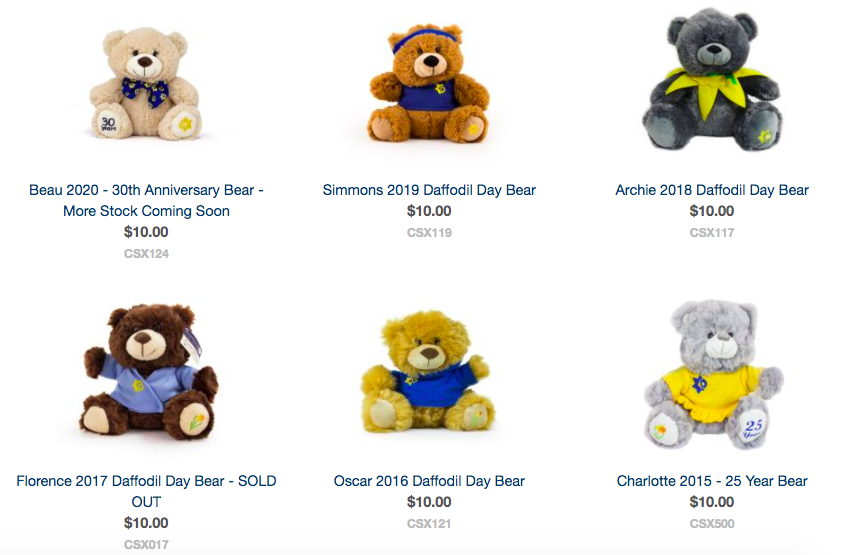
Task: Open the Charlotte 2015 grey bear image
Action: [x=712, y=375]
